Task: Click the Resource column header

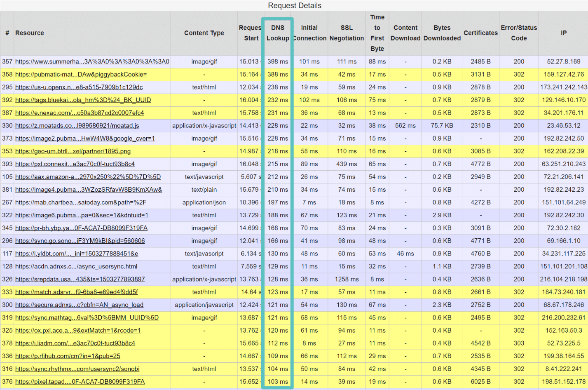Action: [x=29, y=33]
